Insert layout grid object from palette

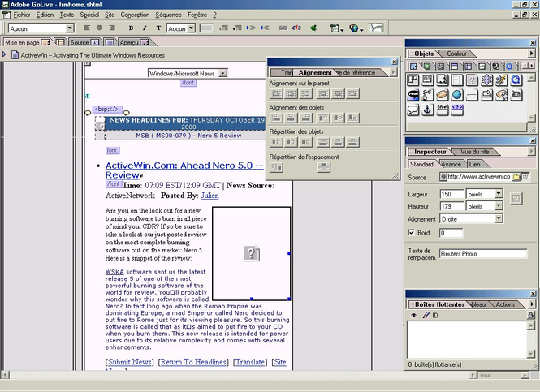(413, 80)
